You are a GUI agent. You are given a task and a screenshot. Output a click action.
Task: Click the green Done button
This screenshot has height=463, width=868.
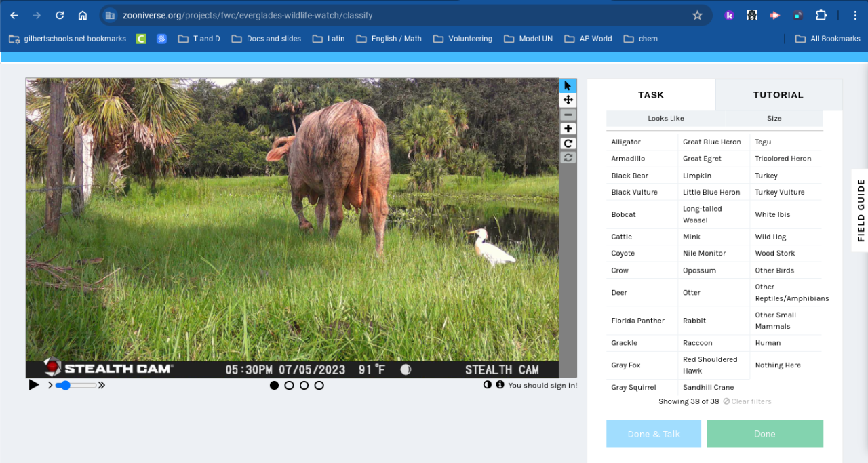(765, 434)
